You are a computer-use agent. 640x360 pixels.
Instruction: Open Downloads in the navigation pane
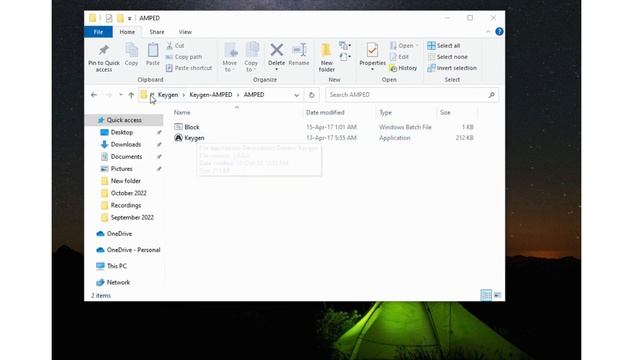(125, 144)
